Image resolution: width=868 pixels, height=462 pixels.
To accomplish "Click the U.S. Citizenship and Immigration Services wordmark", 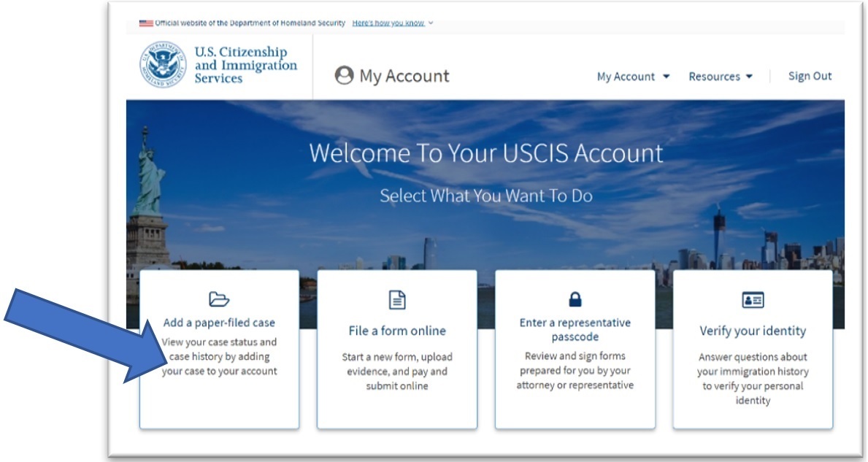I will coord(245,65).
